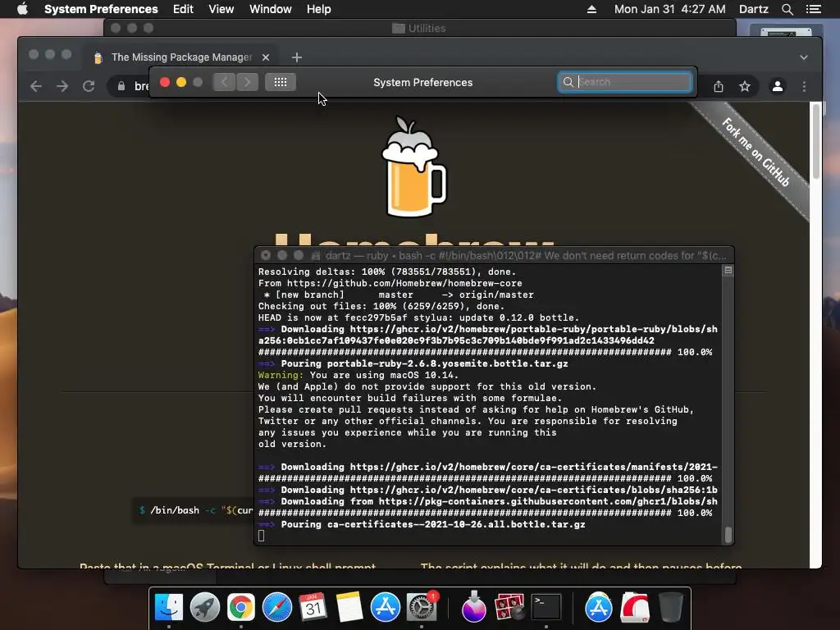This screenshot has height=630, width=840.
Task: Minimize System Preferences with yellow button
Action: pyautogui.click(x=181, y=82)
